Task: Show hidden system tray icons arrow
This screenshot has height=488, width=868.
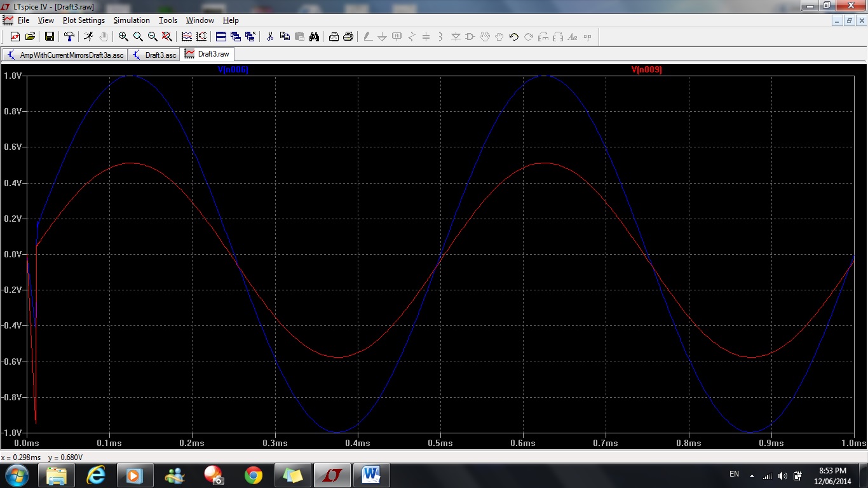Action: click(x=752, y=476)
